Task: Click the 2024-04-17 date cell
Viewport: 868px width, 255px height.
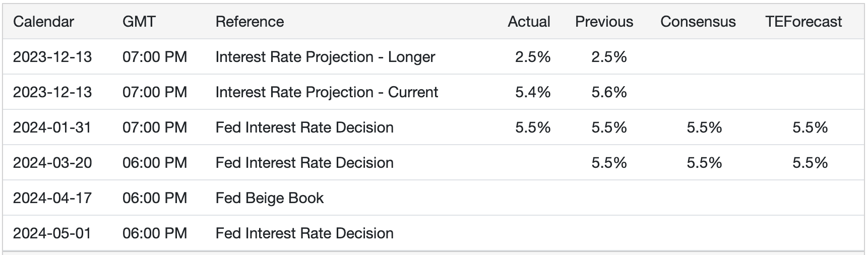Action: (52, 198)
